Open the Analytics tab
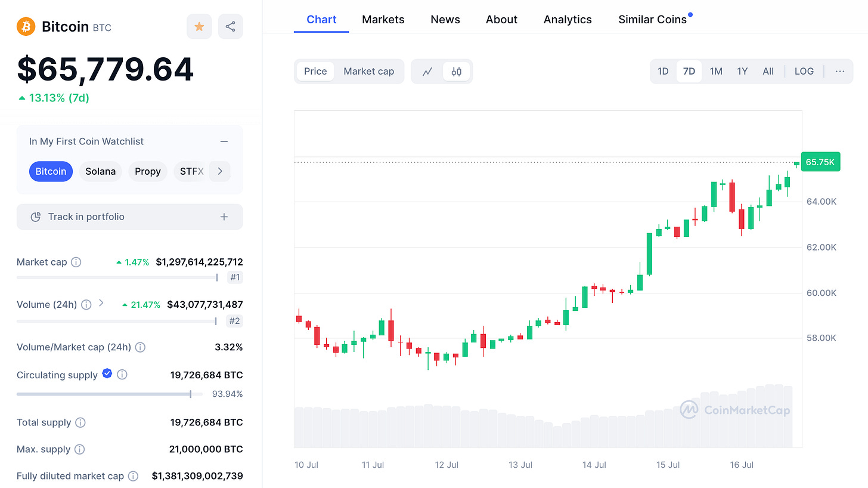 click(568, 19)
